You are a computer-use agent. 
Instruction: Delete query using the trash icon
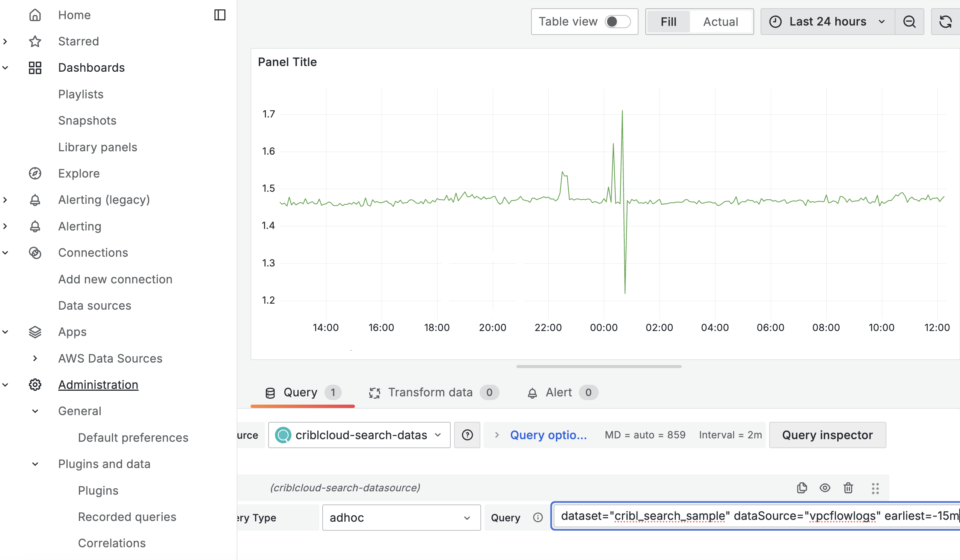coord(848,488)
